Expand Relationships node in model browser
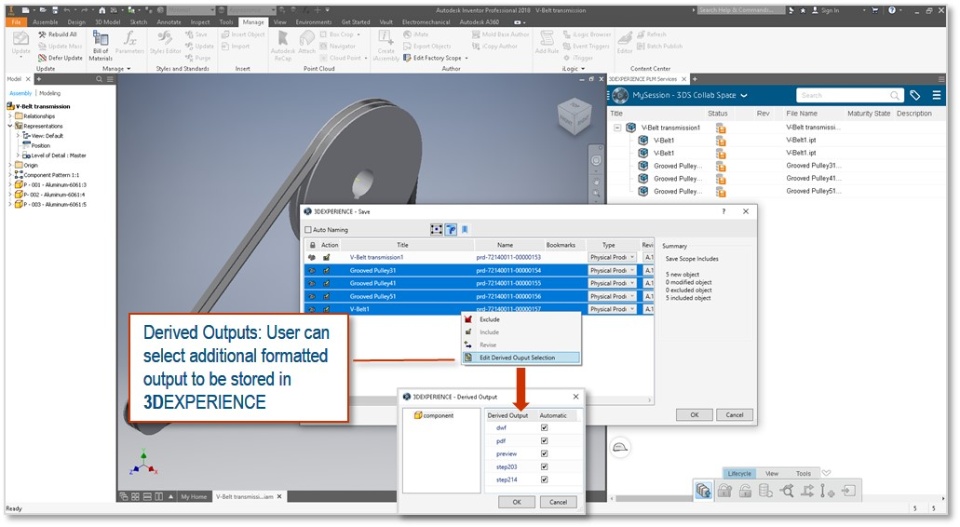Screen dimensions: 960x527 [x=10, y=116]
